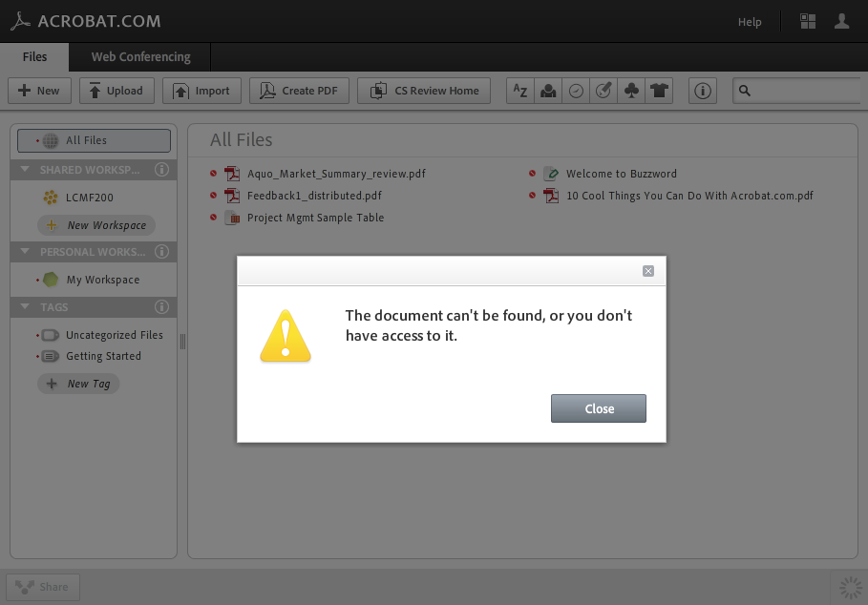Open the Help menu
This screenshot has height=605, width=868.
750,22
